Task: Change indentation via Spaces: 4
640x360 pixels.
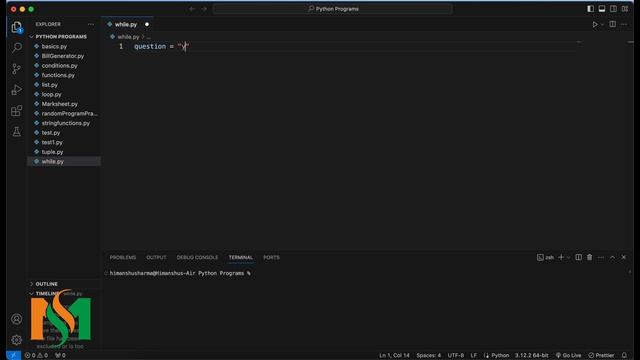Action: click(x=428, y=356)
